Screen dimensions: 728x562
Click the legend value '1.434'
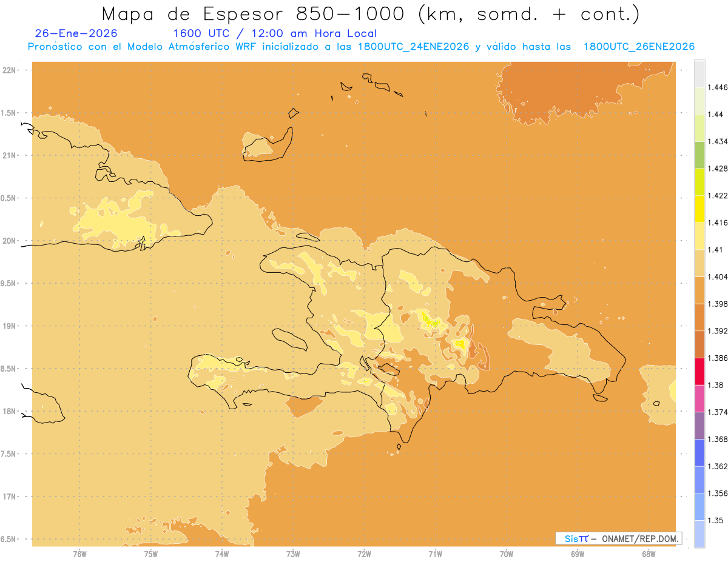point(717,141)
